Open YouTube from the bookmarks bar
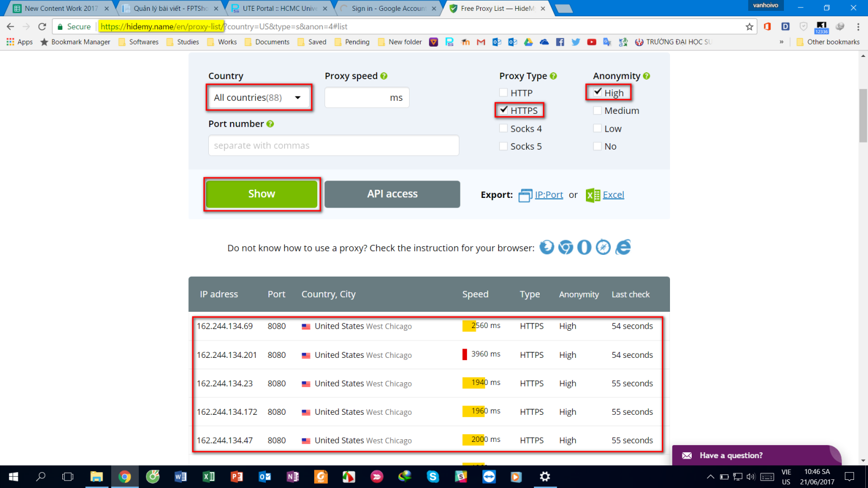 point(591,42)
